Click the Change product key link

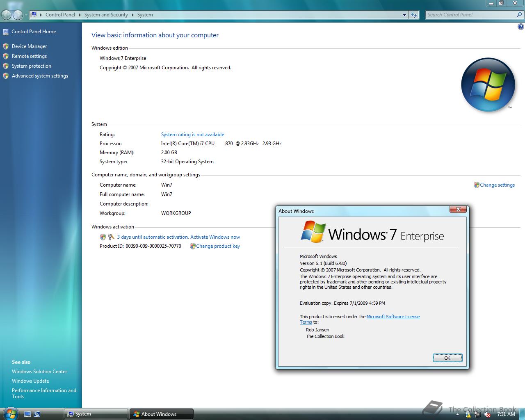218,246
